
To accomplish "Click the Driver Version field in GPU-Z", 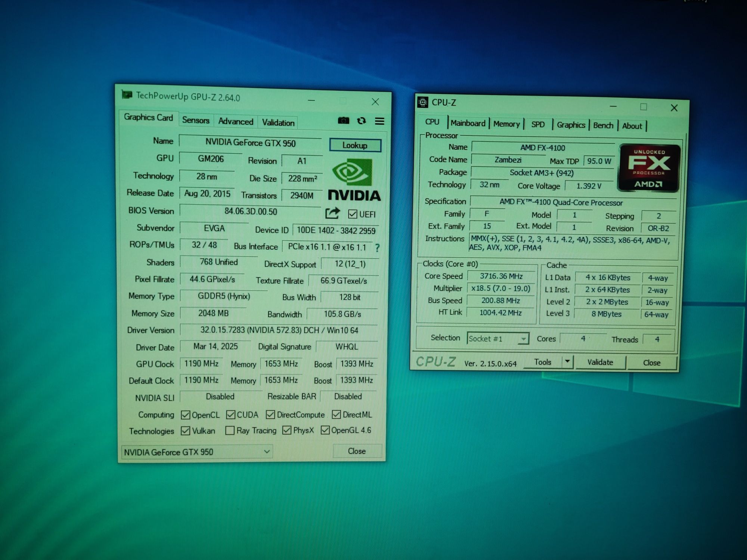I will click(x=279, y=330).
